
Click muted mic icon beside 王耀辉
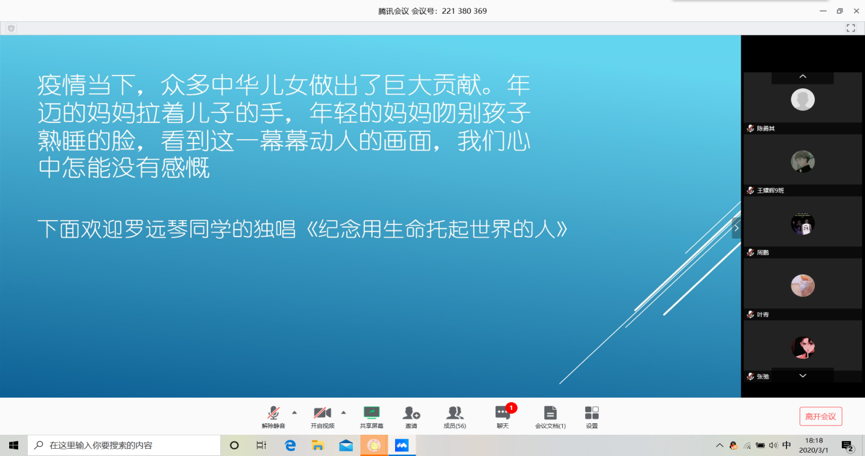[x=750, y=190]
